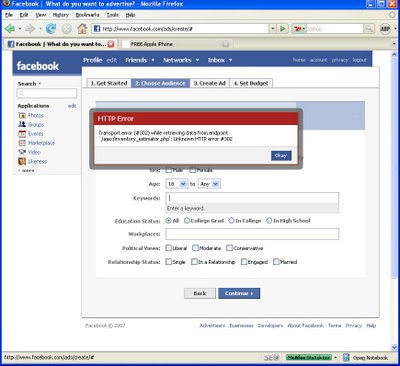The height and width of the screenshot is (366, 400).
Task: Click into the Workplaces input field
Action: pos(252,234)
